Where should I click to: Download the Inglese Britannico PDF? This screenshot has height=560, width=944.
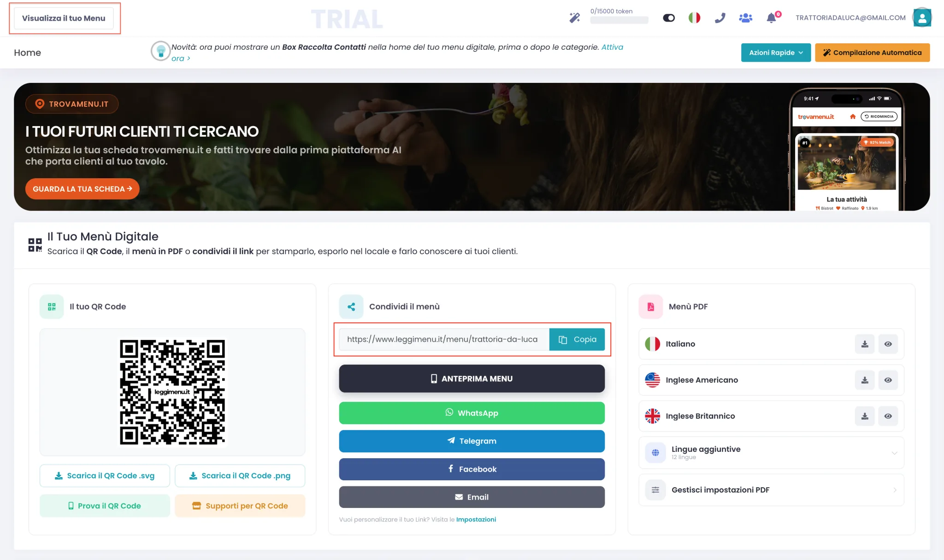pos(865,416)
